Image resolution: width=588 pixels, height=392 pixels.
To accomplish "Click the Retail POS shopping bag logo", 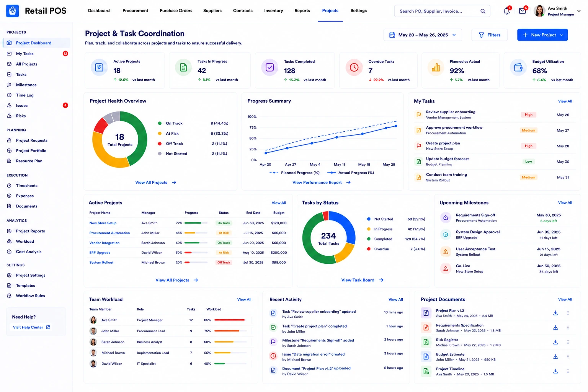I will [13, 11].
